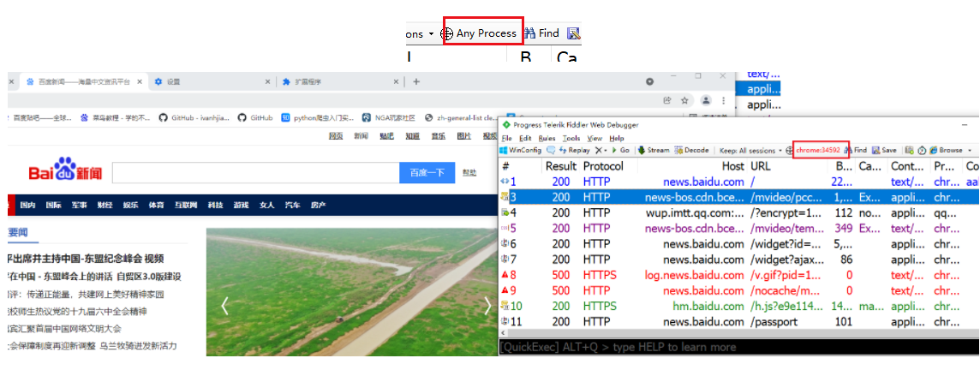980x376 pixels.
Task: Open Fiddler View menu
Action: (595, 138)
